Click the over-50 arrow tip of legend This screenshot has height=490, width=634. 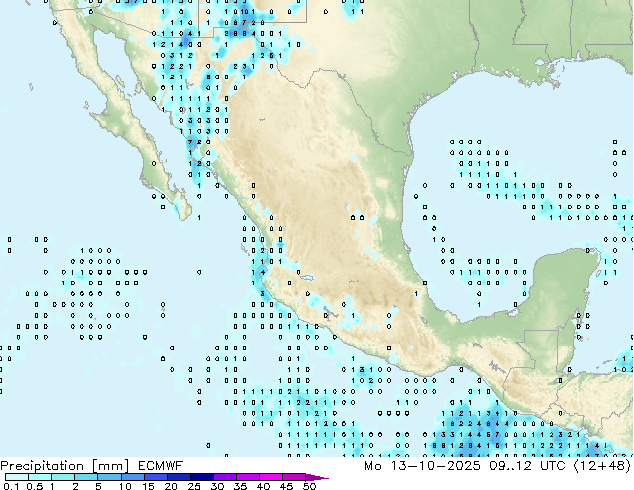[x=317, y=478]
